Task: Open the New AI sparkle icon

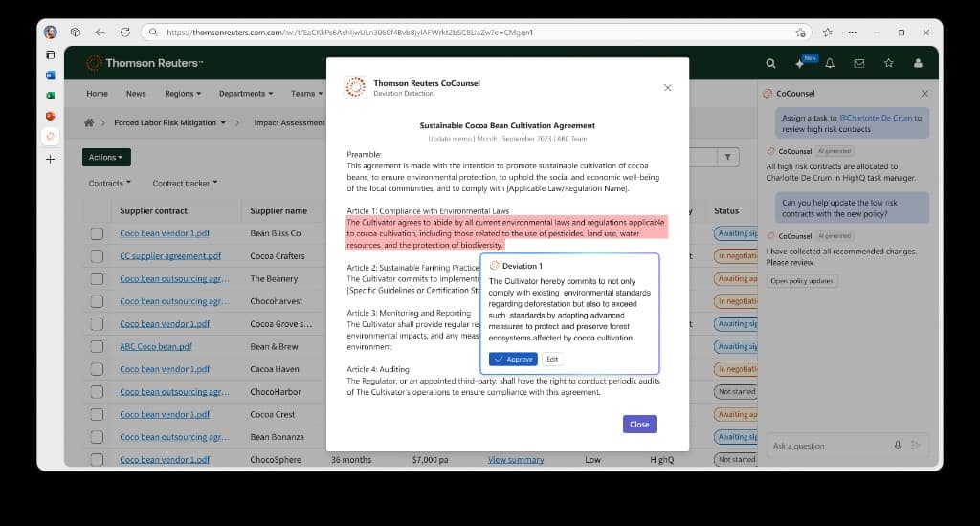Action: click(800, 63)
